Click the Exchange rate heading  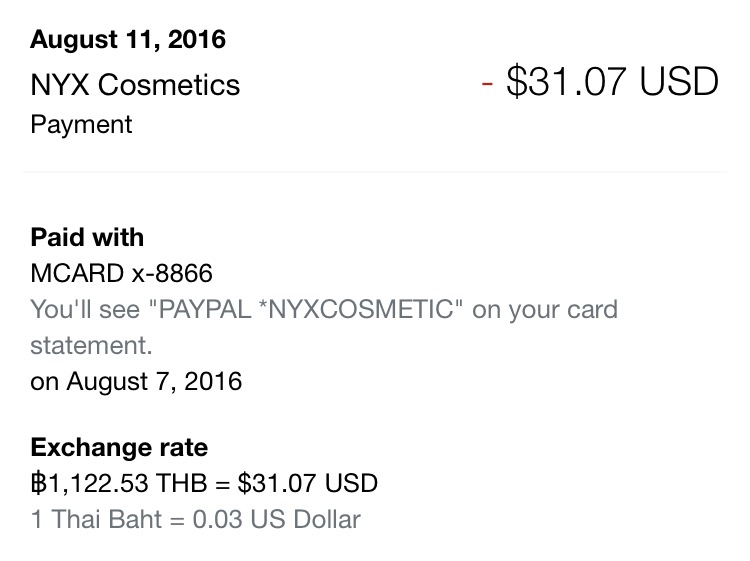(x=119, y=447)
